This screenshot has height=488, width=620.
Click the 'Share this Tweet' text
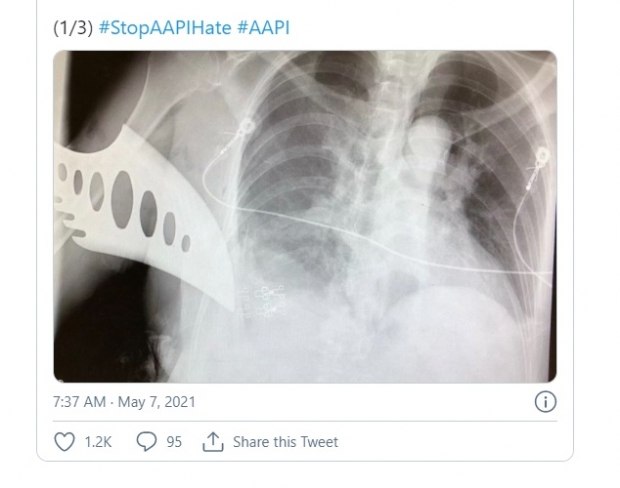(285, 441)
